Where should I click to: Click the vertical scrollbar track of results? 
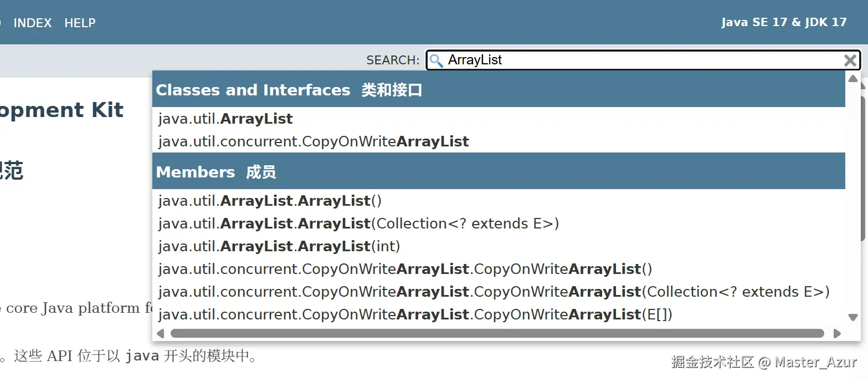pyautogui.click(x=853, y=277)
